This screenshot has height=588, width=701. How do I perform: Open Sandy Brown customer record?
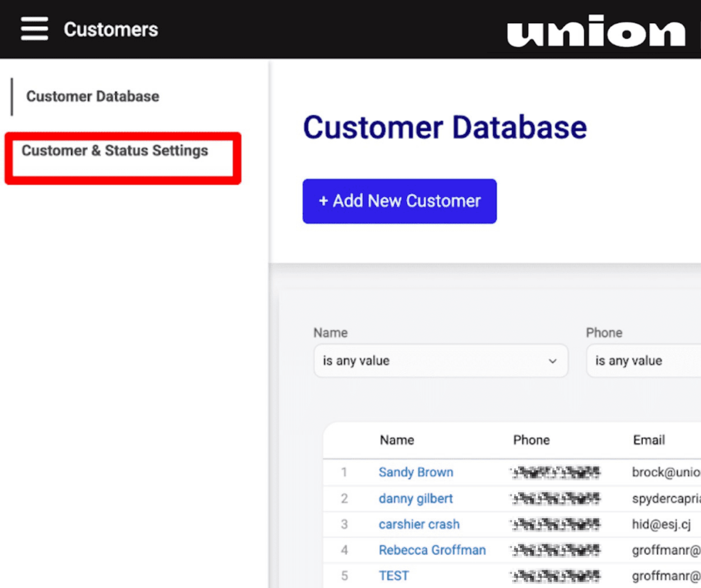pos(416,472)
